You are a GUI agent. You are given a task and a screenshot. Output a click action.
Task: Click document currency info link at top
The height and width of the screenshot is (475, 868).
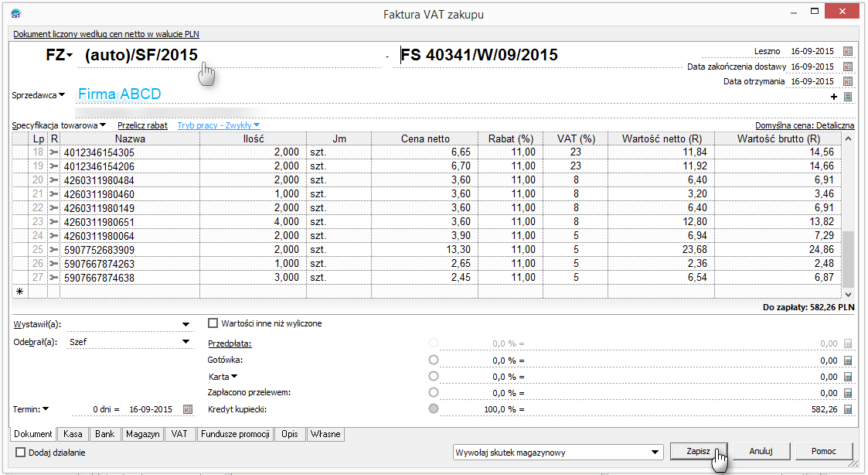coord(107,34)
